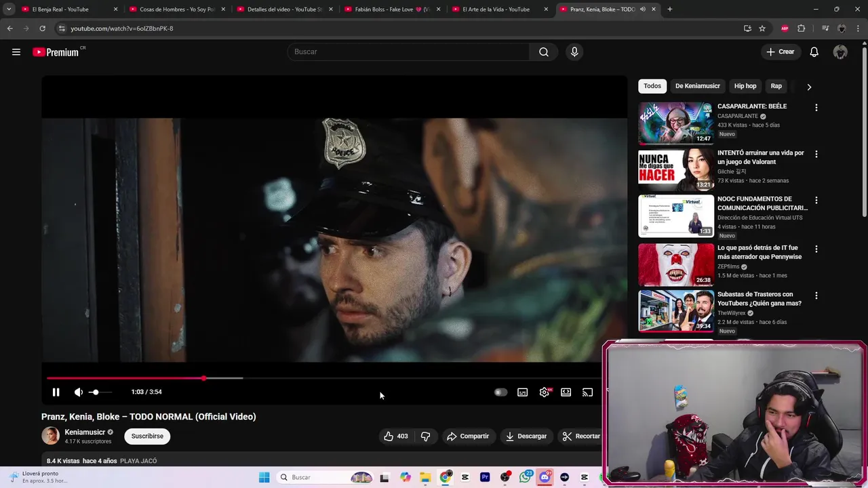
Task: Open the browser extensions puzzle icon
Action: 802,28
